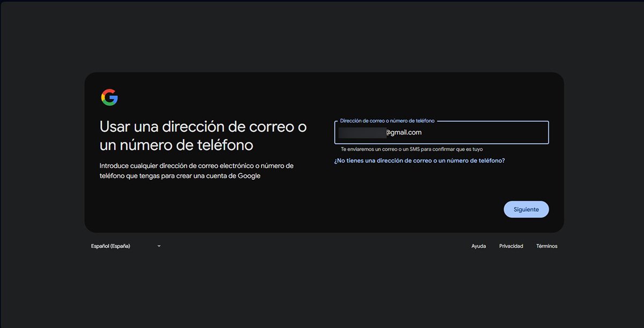Click the paragraph about creating a Google account
The image size is (644, 328).
pos(196,170)
